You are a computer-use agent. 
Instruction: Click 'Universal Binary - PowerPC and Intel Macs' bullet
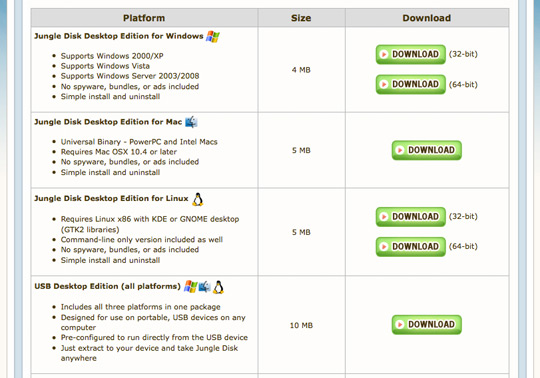139,142
